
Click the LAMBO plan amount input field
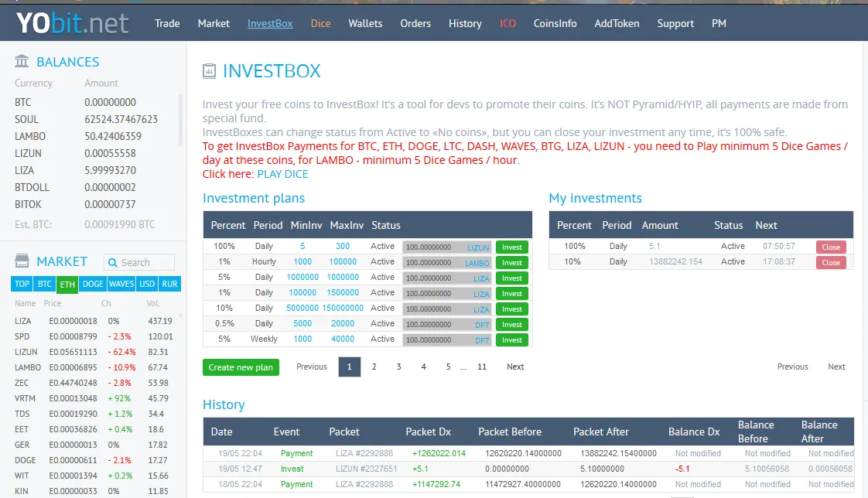pyautogui.click(x=447, y=263)
